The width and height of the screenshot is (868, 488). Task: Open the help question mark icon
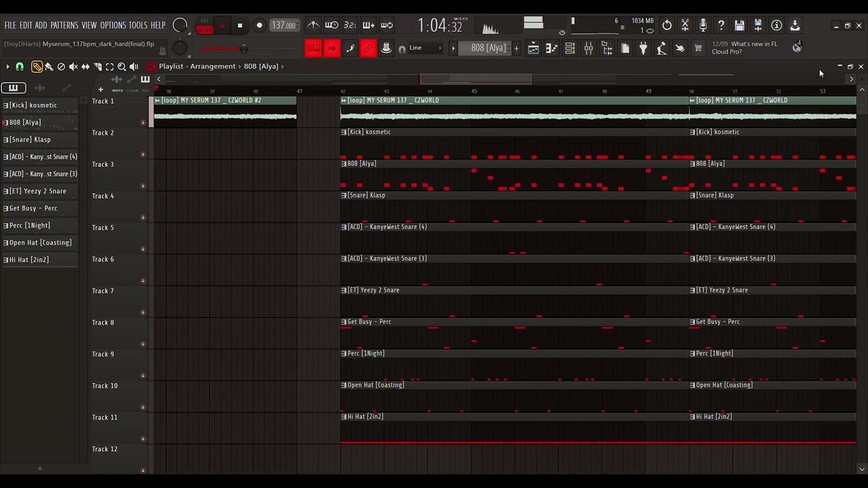(x=722, y=25)
